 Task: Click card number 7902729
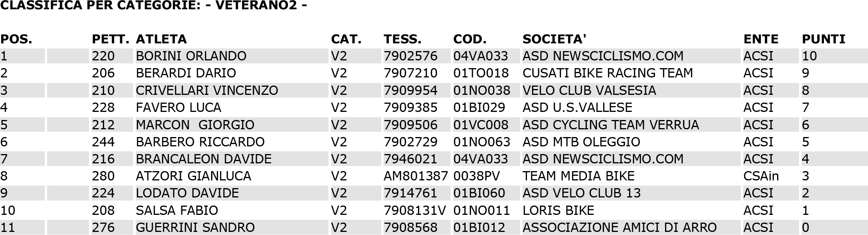[x=411, y=142]
